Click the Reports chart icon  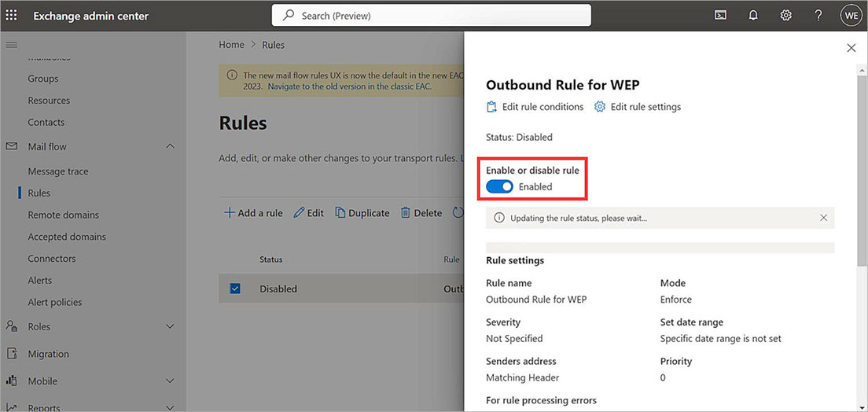(x=11, y=407)
